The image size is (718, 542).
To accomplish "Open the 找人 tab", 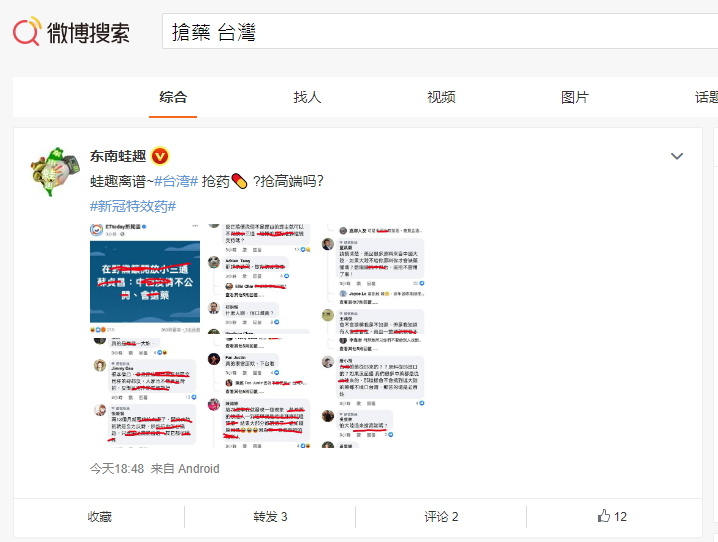I will click(307, 97).
